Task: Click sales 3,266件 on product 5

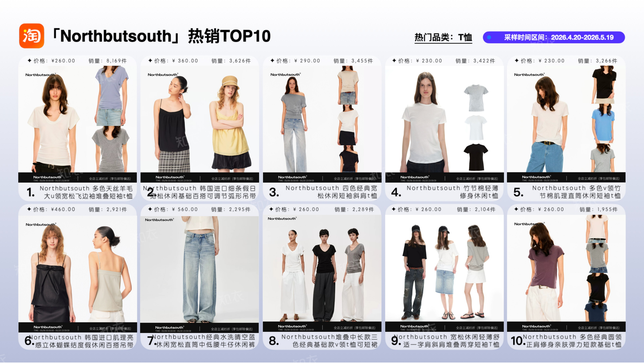Action: [x=598, y=61]
